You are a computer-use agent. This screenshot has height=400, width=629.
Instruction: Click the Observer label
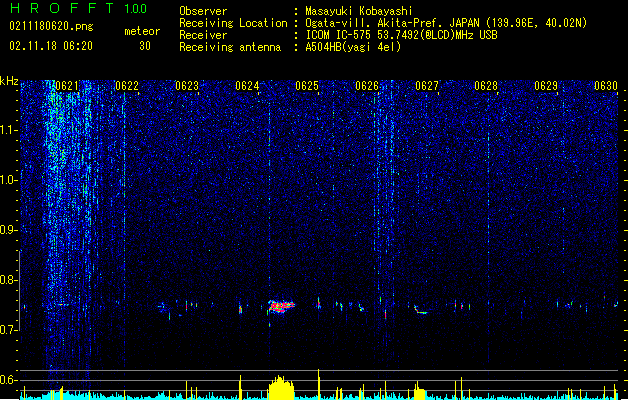(203, 11)
